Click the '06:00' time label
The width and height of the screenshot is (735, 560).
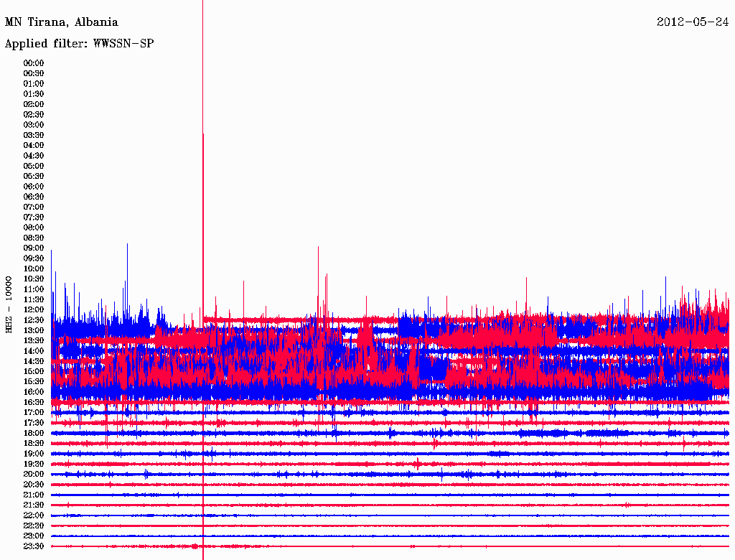(34, 186)
